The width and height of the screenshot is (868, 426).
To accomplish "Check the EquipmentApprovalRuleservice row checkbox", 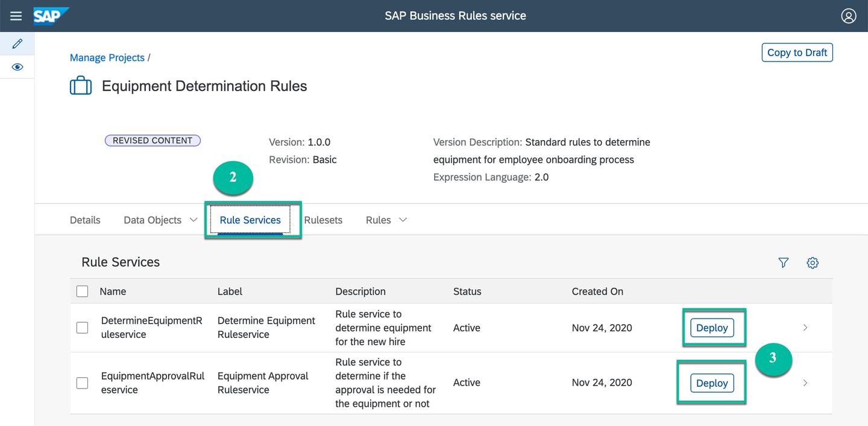I will click(x=83, y=383).
